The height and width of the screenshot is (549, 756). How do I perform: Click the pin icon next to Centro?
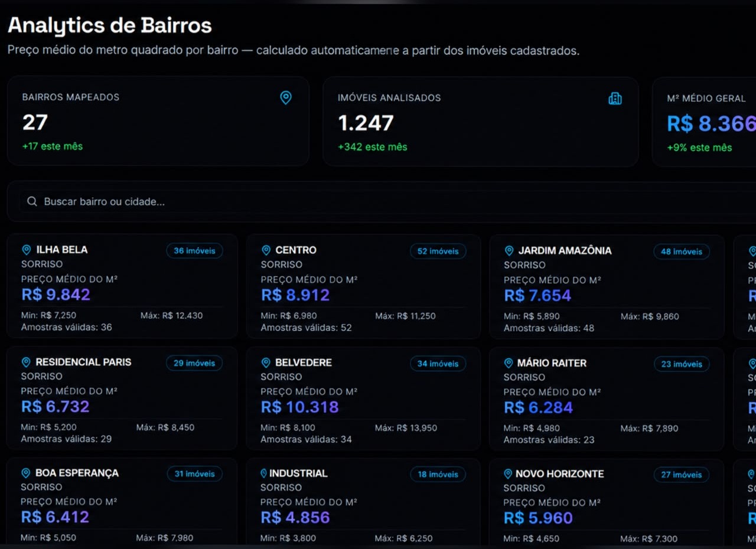266,250
